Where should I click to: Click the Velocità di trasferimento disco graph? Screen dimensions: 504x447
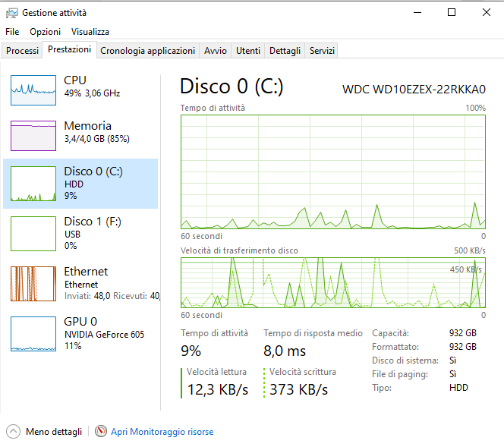click(332, 282)
